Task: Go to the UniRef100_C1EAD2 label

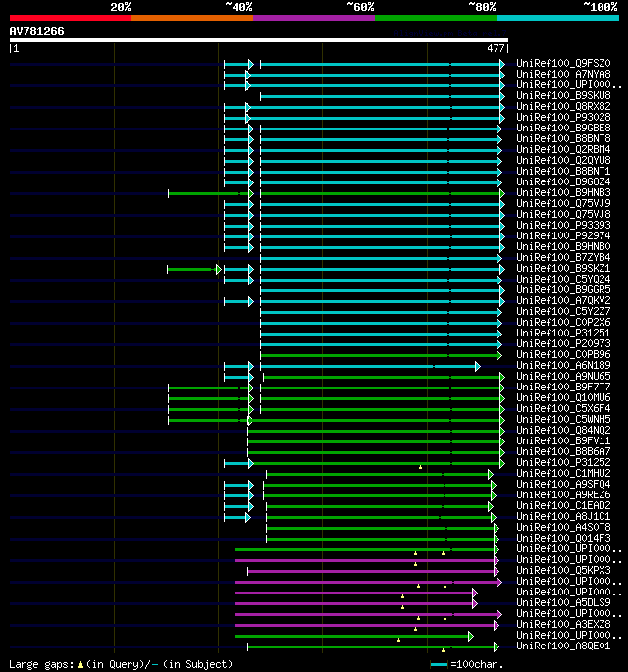Action: [563, 505]
